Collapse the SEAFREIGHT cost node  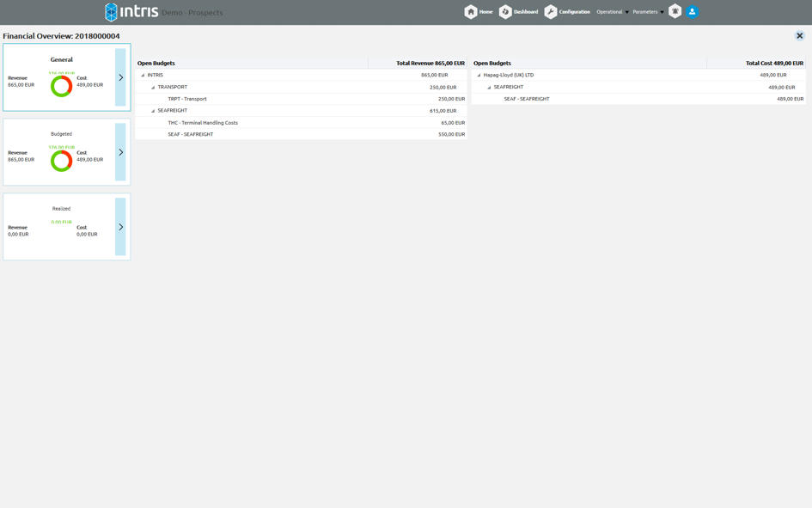coord(489,88)
